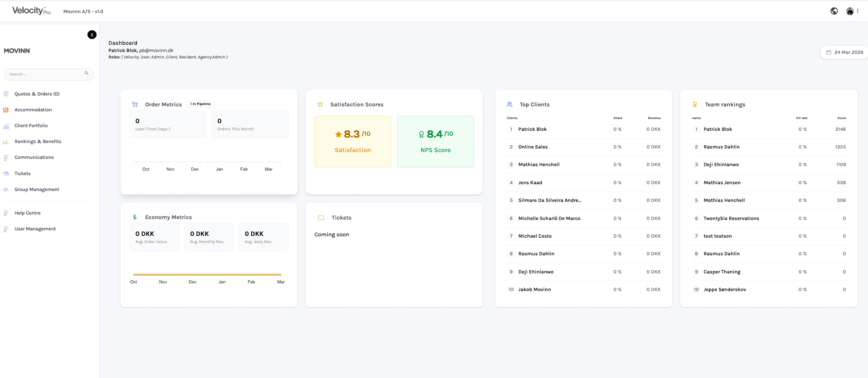Open Quotes & Orders (0)
The height and width of the screenshot is (378, 868).
click(37, 94)
